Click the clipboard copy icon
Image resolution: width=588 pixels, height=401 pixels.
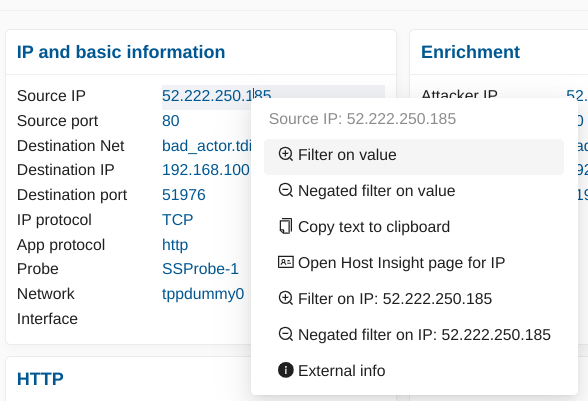(x=286, y=226)
